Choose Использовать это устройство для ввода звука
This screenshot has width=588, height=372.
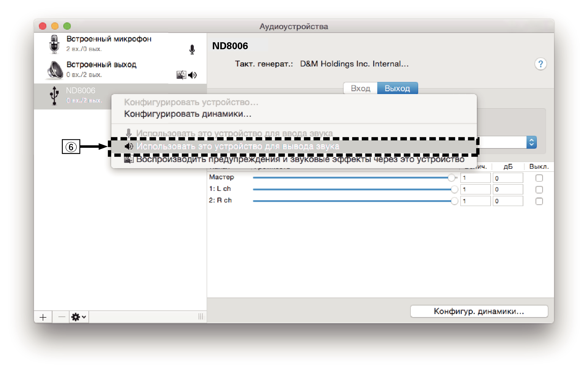(x=294, y=133)
